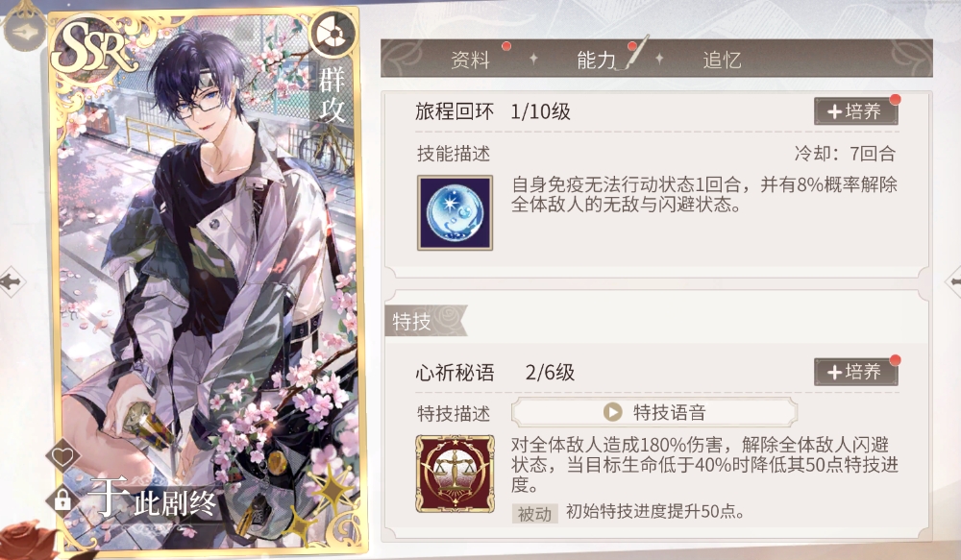Click the heart favorite icon on card

(62, 455)
